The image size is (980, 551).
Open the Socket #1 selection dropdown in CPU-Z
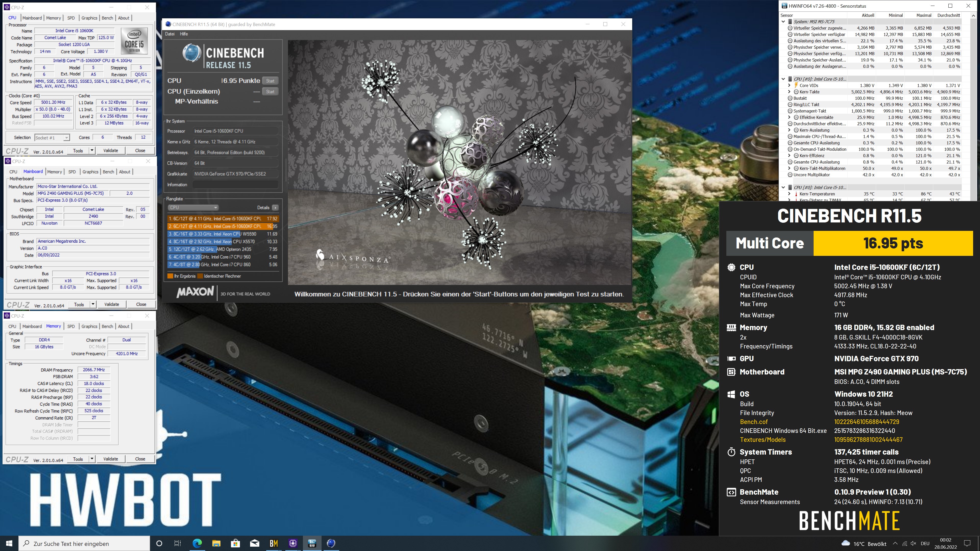coord(52,138)
